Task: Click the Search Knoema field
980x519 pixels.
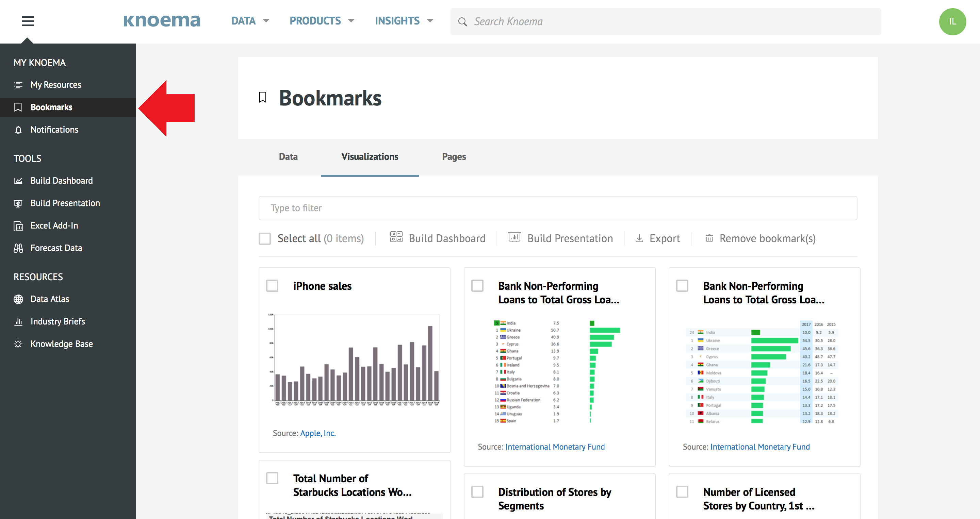Action: pos(665,22)
